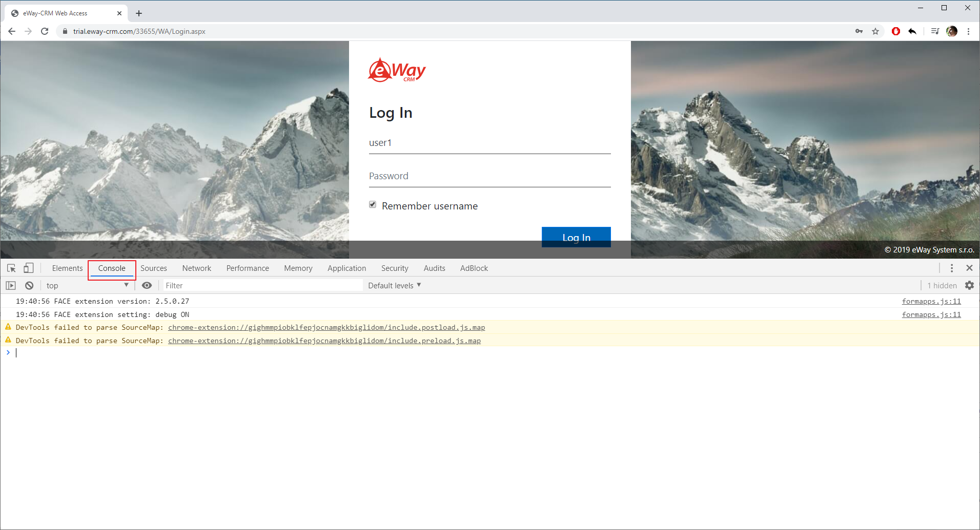
Task: Select the Console tab
Action: click(x=112, y=268)
